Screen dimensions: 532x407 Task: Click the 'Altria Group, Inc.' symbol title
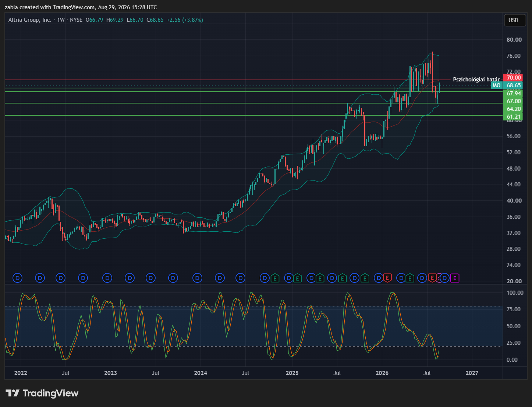click(x=30, y=20)
